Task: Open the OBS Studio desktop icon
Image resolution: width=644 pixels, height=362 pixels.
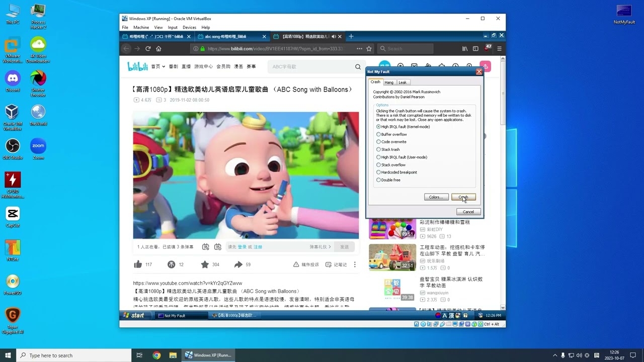Action: click(13, 149)
